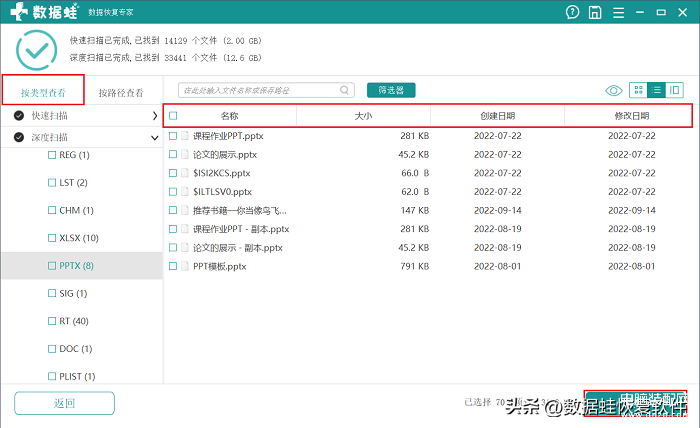Toggle the preview eye icon

point(613,90)
